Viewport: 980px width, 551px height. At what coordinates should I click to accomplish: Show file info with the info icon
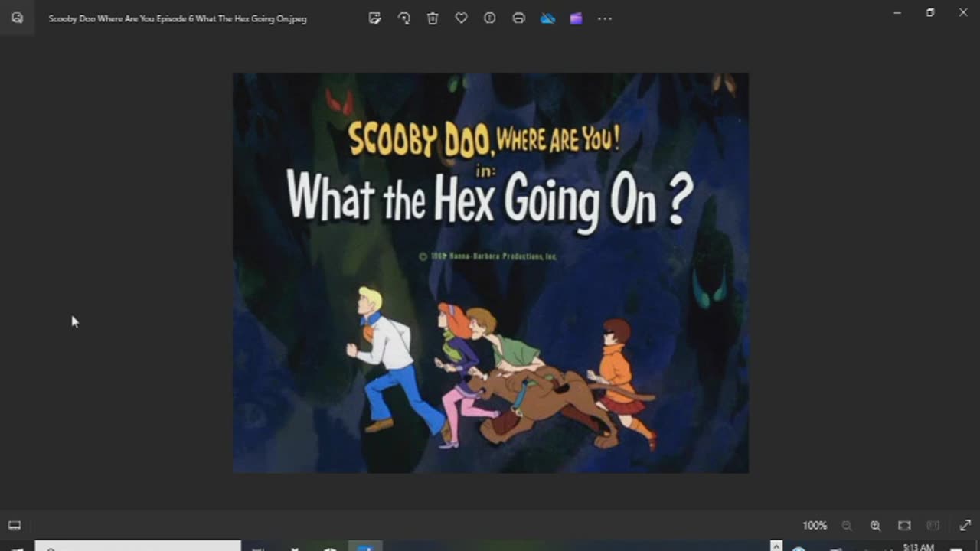(490, 18)
